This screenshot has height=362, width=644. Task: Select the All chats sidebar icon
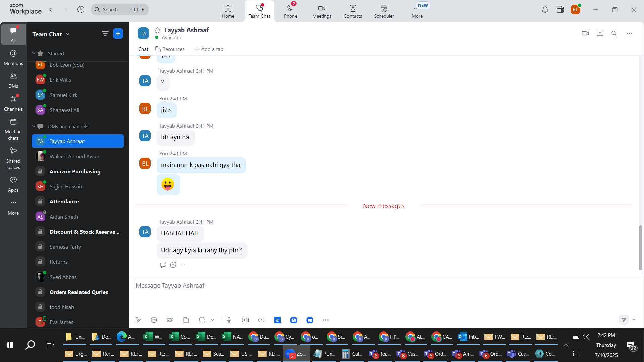tap(13, 35)
